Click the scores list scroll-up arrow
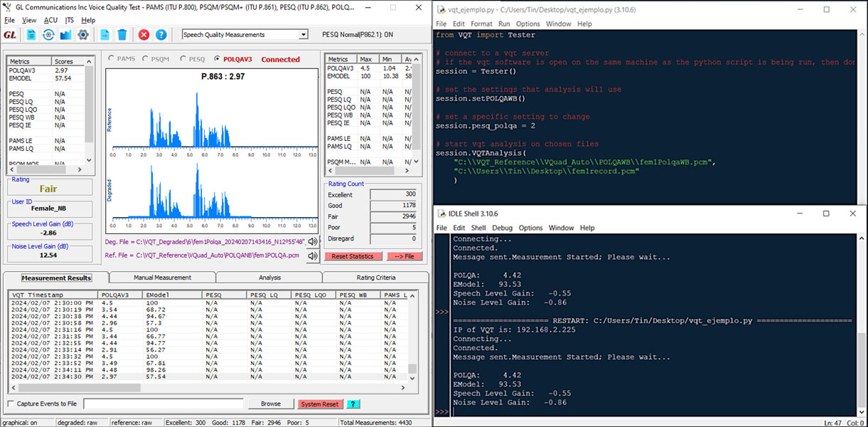 pyautogui.click(x=90, y=61)
